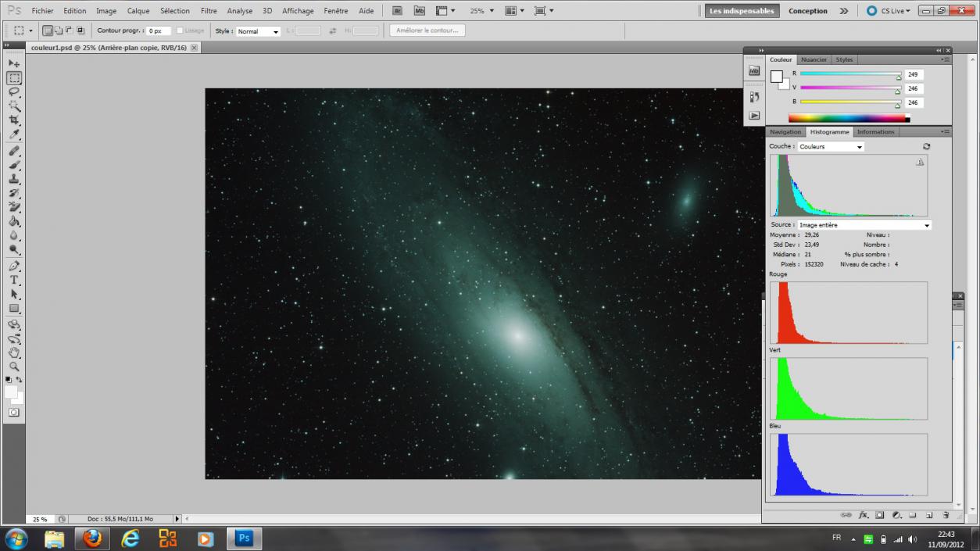The height and width of the screenshot is (551, 980).
Task: Open the Actions panel icon in dock
Action: (754, 115)
